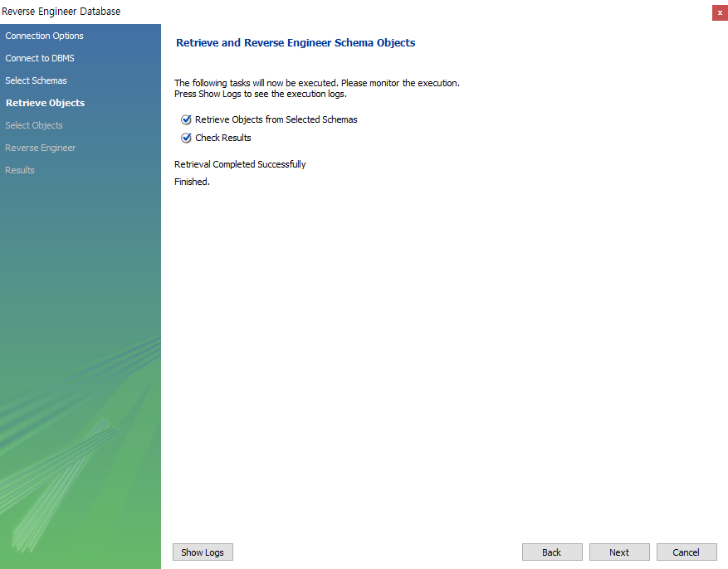Click 'Press Show Logs to see' instruction line
Viewport: 728px width, 569px height.
(x=261, y=94)
